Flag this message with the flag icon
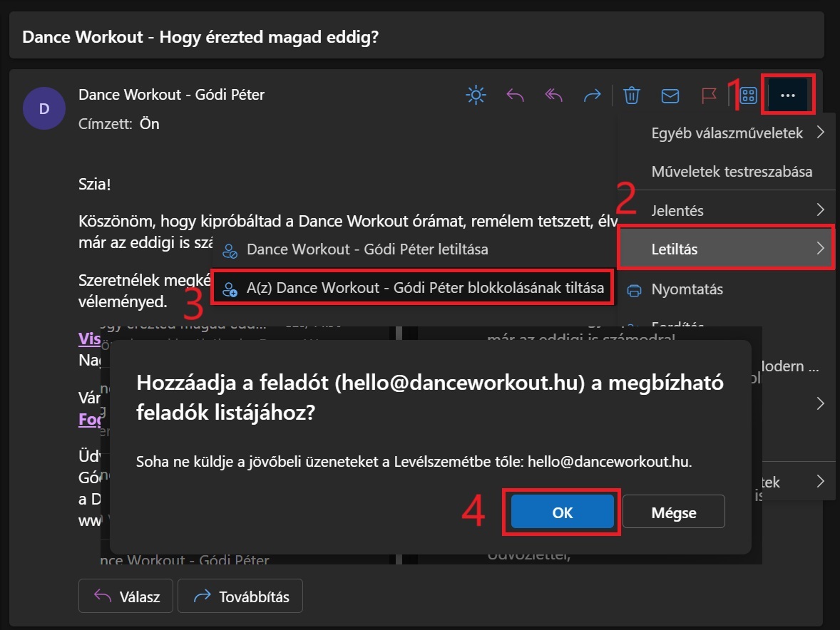840x630 pixels. 709,95
